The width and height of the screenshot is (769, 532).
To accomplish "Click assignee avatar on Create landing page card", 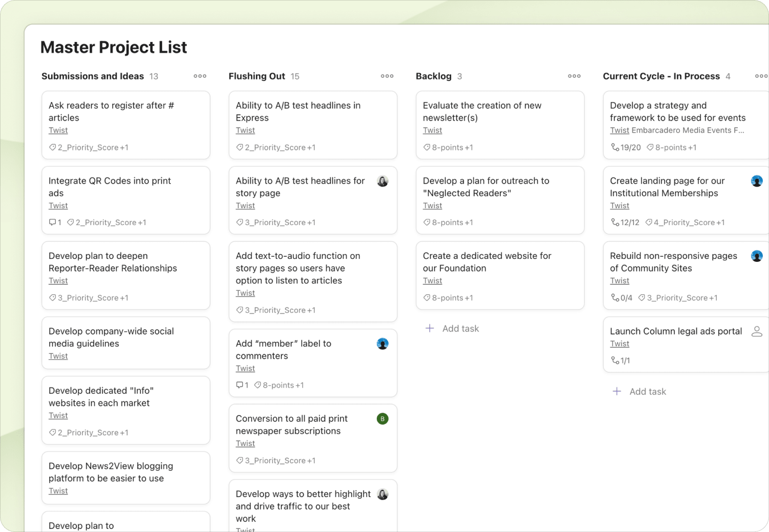I will 757,181.
